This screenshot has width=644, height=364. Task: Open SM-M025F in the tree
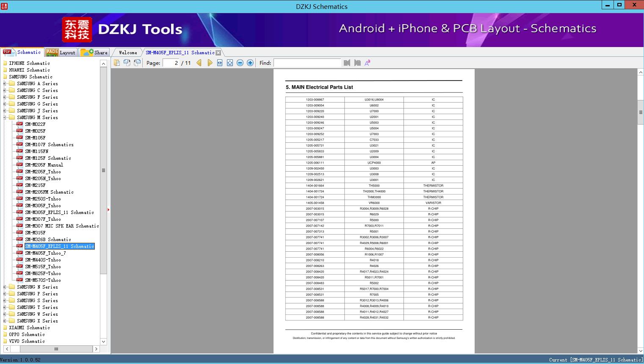coord(35,131)
